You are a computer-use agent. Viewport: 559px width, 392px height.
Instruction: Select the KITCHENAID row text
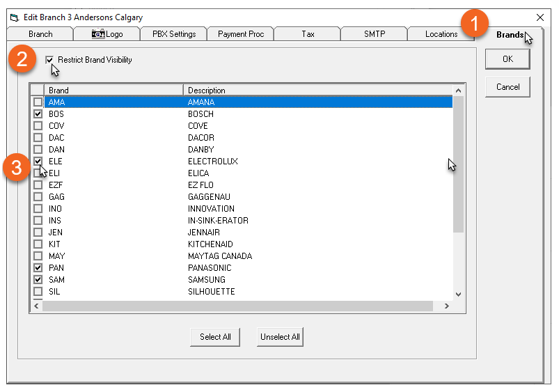pos(210,244)
